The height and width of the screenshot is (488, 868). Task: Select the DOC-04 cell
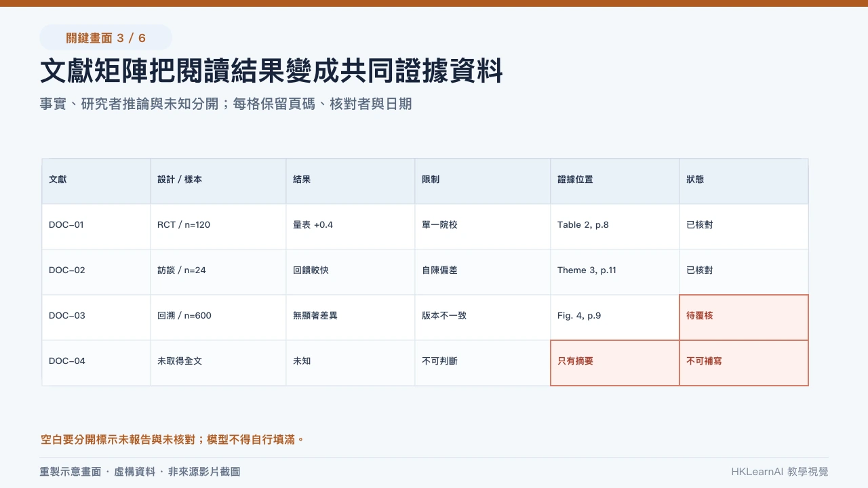pyautogui.click(x=96, y=361)
